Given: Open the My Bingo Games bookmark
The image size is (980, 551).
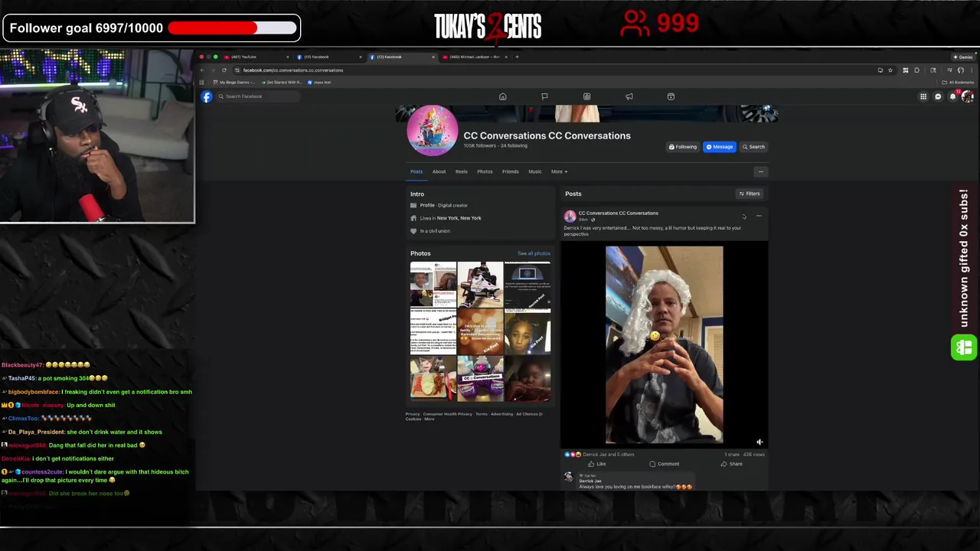Looking at the screenshot, I should click(234, 83).
